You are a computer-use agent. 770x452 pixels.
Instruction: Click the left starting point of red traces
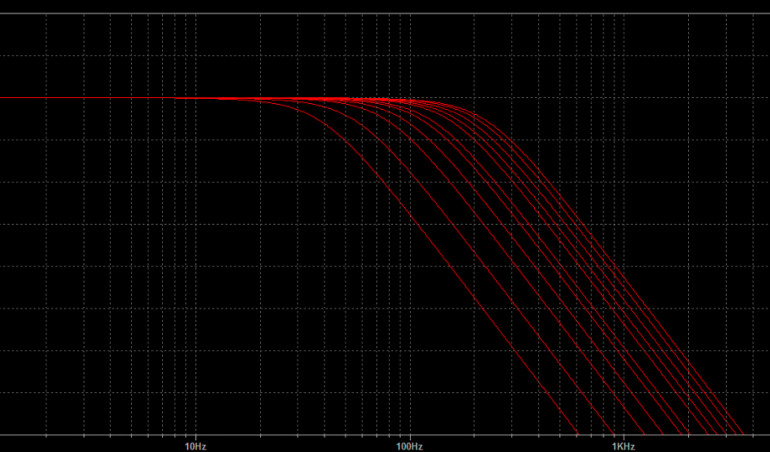point(178,99)
